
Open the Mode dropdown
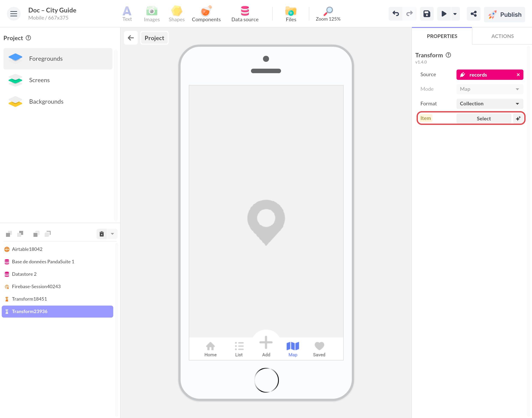(490, 89)
